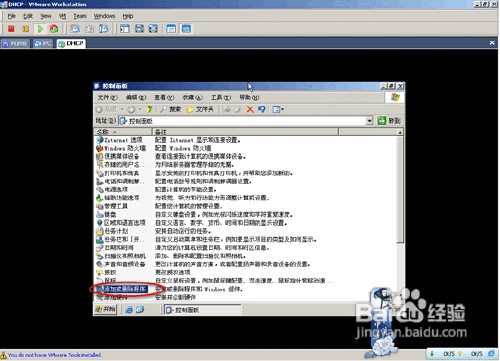Click the 搜索 search button
The height and width of the screenshot is (361, 500).
[x=170, y=109]
